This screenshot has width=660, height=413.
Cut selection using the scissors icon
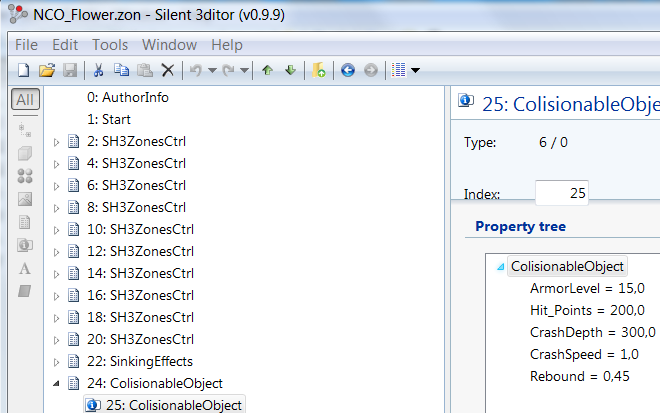tap(98, 70)
